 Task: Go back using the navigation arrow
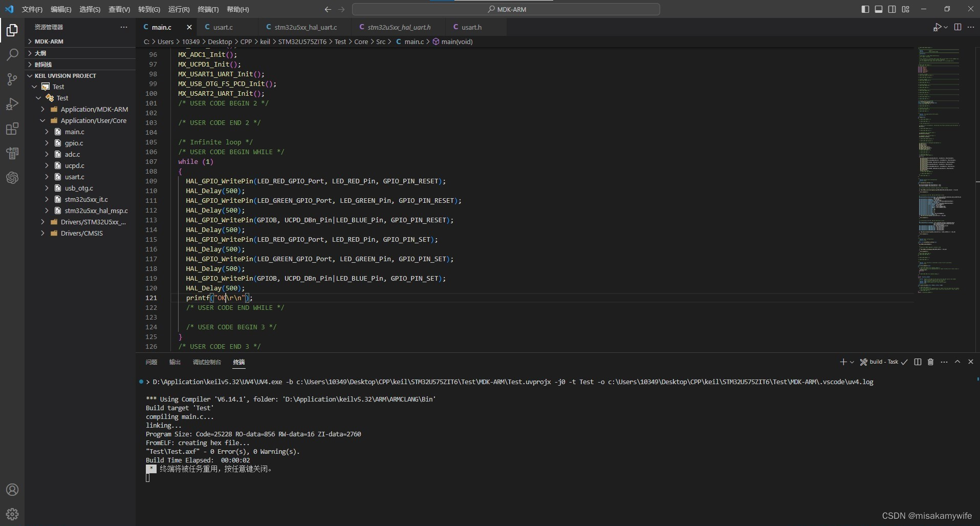pyautogui.click(x=328, y=9)
